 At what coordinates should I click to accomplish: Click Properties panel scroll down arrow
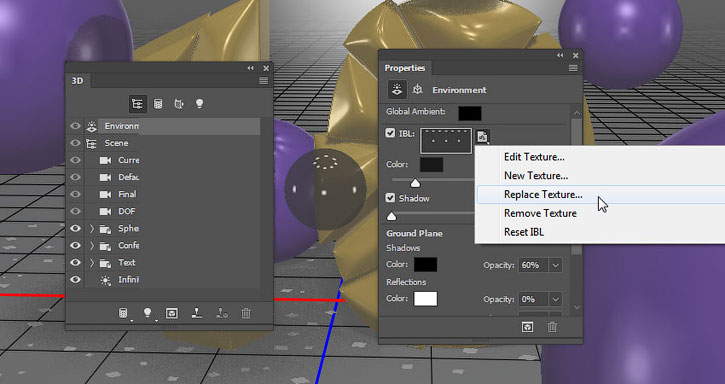pyautogui.click(x=577, y=307)
